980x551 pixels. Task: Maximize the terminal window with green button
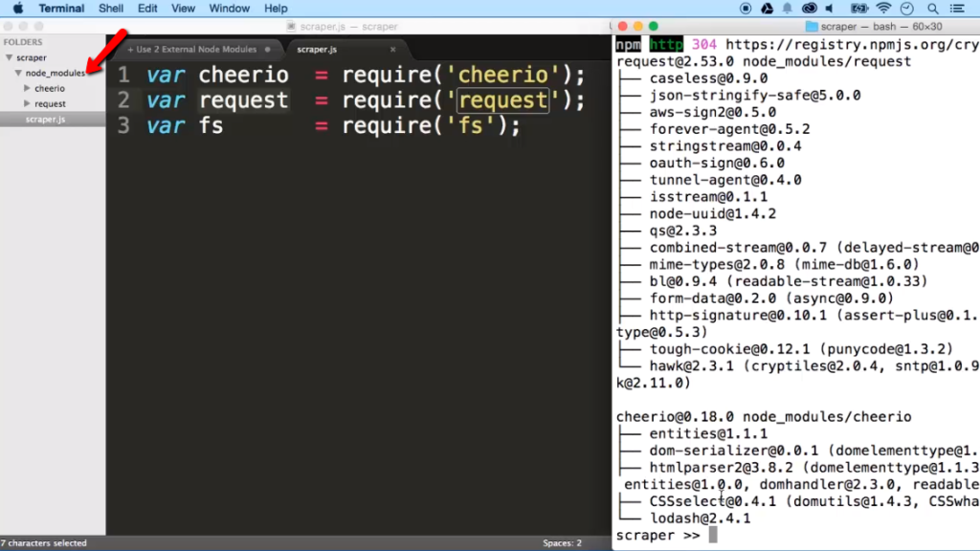pos(653,26)
